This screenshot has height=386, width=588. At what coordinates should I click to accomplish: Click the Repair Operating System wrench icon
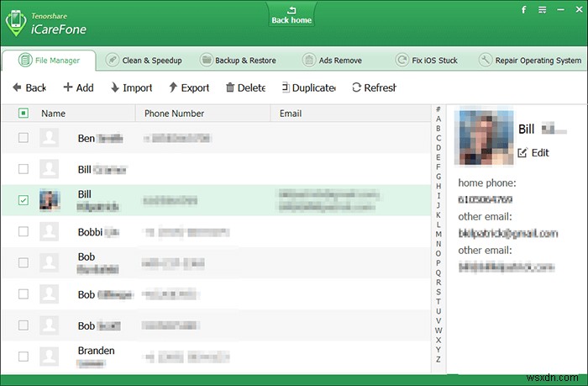(x=486, y=60)
